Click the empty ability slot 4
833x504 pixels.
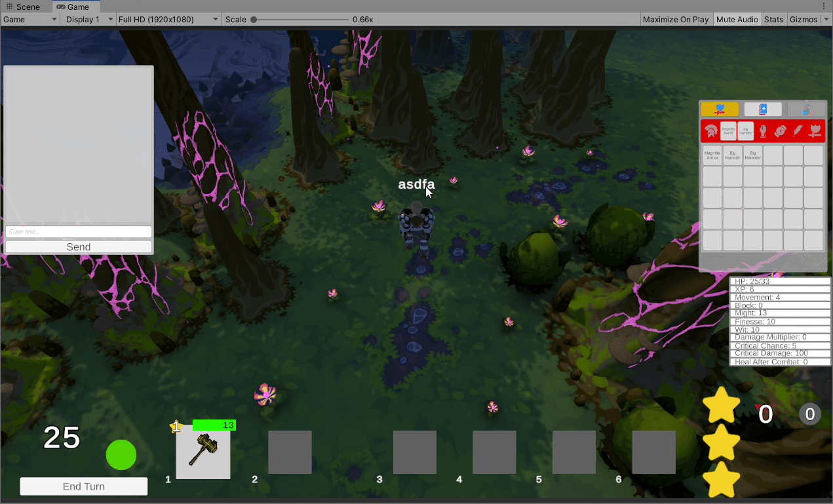coord(494,452)
